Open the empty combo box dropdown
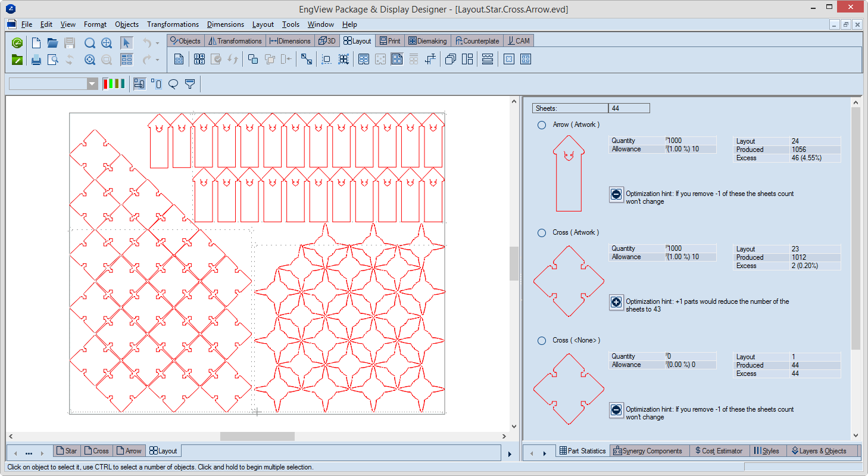868x476 pixels. (x=92, y=84)
